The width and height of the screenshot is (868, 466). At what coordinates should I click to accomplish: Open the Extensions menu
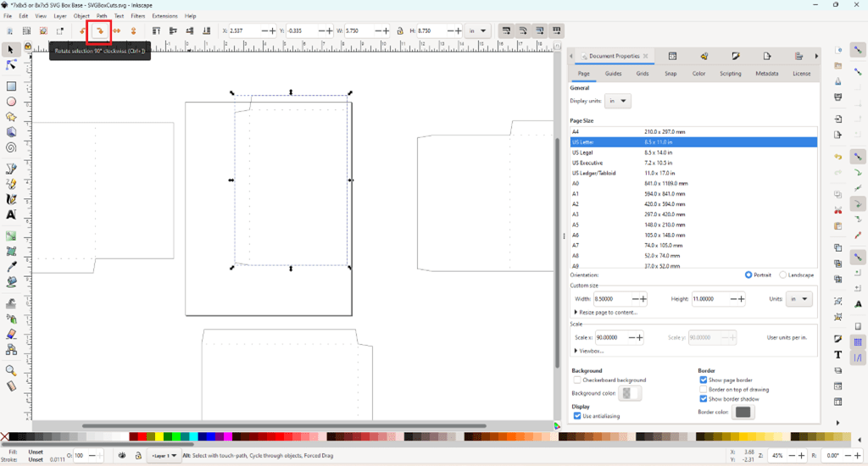(164, 16)
